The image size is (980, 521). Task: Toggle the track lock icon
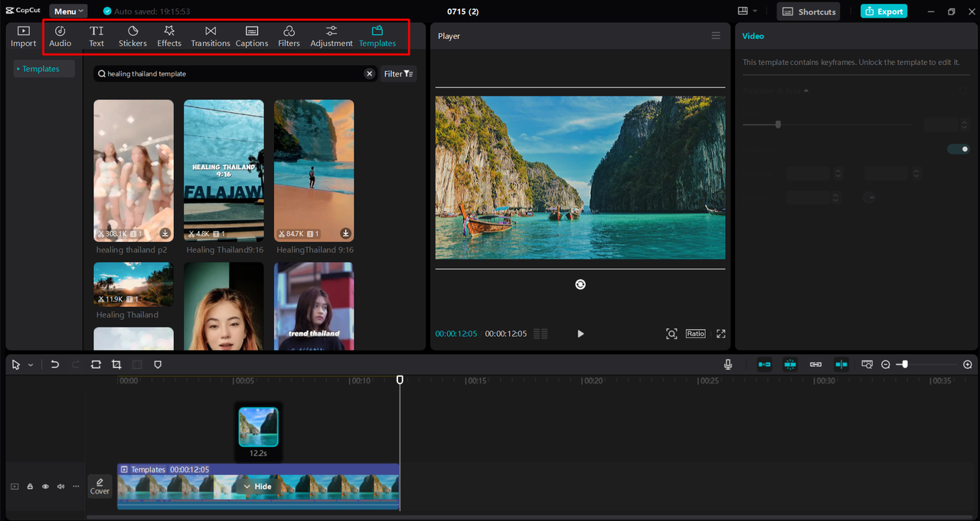click(30, 487)
